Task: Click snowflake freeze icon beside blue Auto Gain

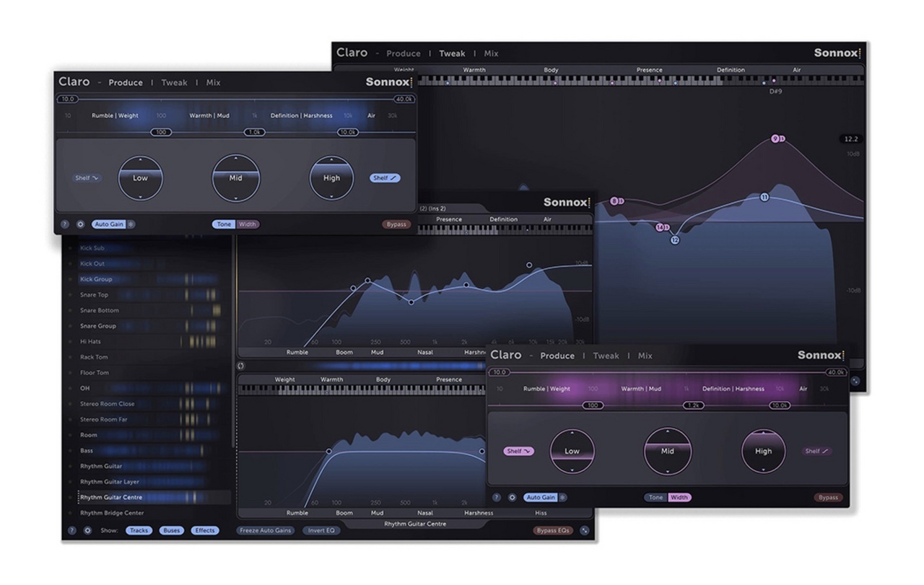Action: [131, 224]
